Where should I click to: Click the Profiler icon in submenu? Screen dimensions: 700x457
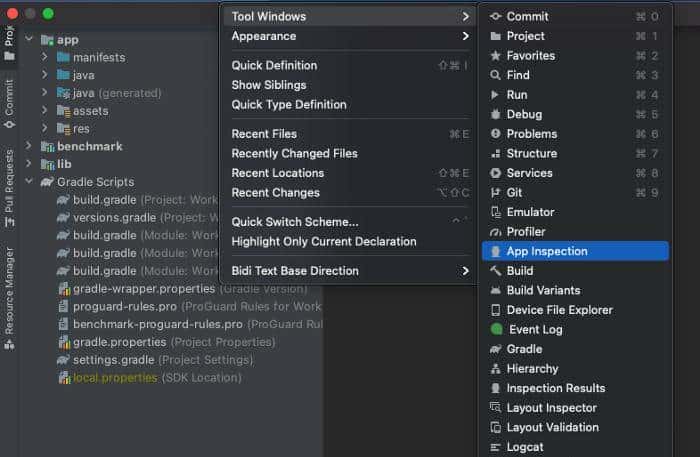point(495,232)
